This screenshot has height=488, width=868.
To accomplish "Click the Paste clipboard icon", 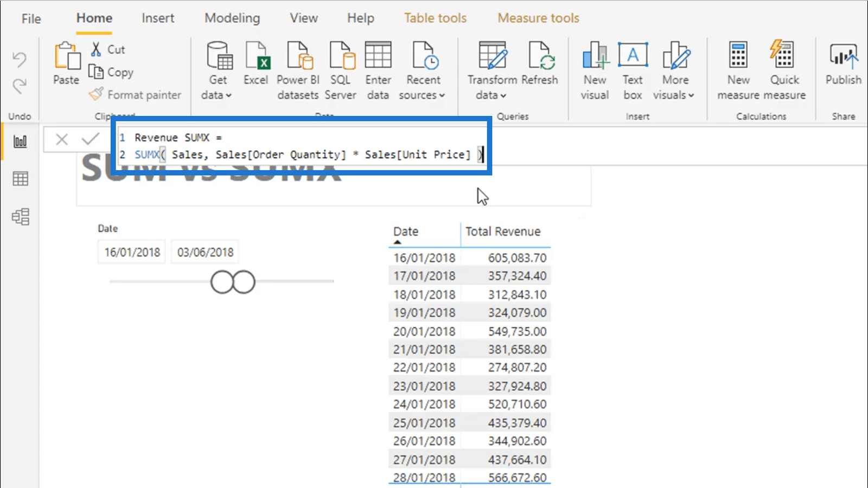I will (66, 56).
